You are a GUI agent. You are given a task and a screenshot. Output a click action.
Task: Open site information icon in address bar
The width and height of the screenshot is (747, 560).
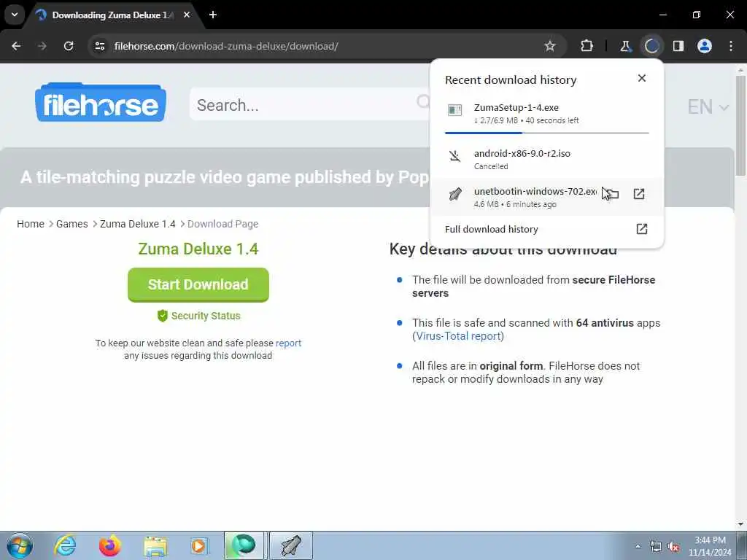[x=100, y=46]
